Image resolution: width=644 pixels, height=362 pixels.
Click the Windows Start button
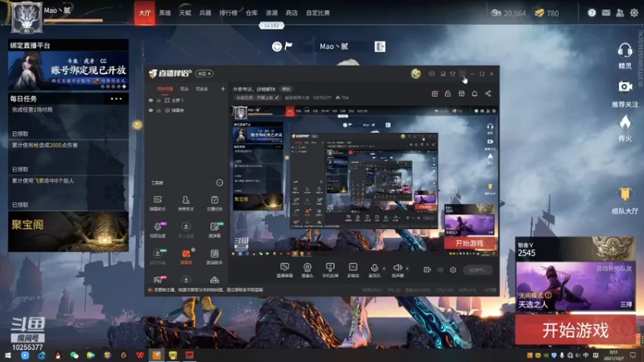[8, 355]
